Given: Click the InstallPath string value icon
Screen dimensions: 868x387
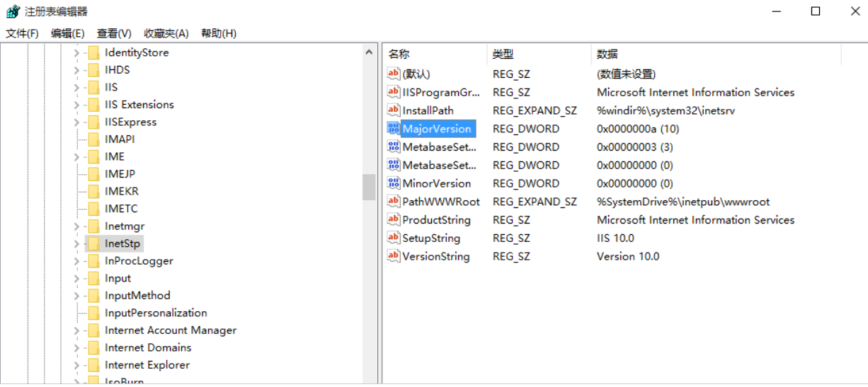Looking at the screenshot, I should point(394,110).
